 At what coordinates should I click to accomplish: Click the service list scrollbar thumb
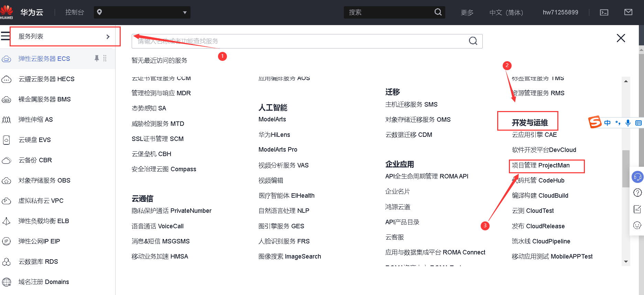(626, 168)
